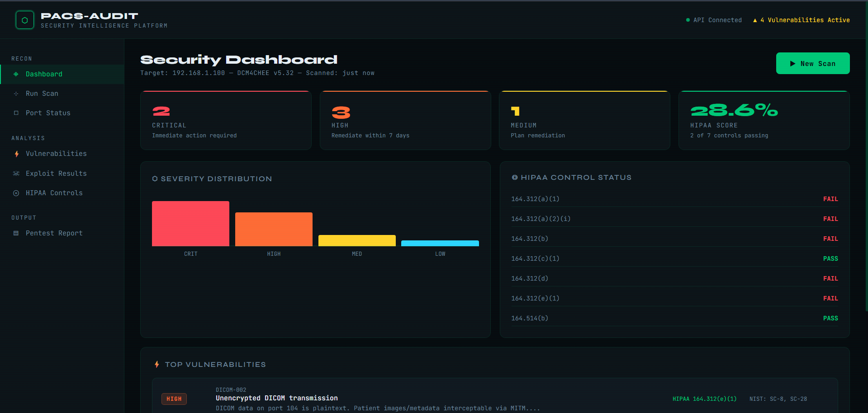Click control 164.312(e)(1) in HIPAA Control Status list

[674, 298]
